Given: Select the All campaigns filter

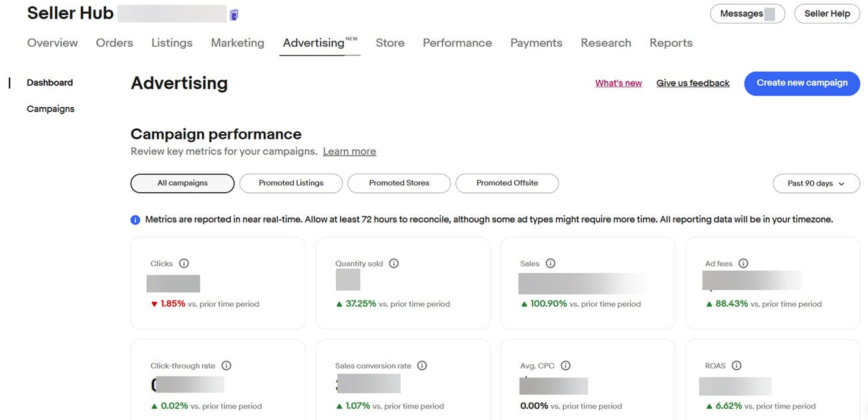Looking at the screenshot, I should pyautogui.click(x=182, y=183).
